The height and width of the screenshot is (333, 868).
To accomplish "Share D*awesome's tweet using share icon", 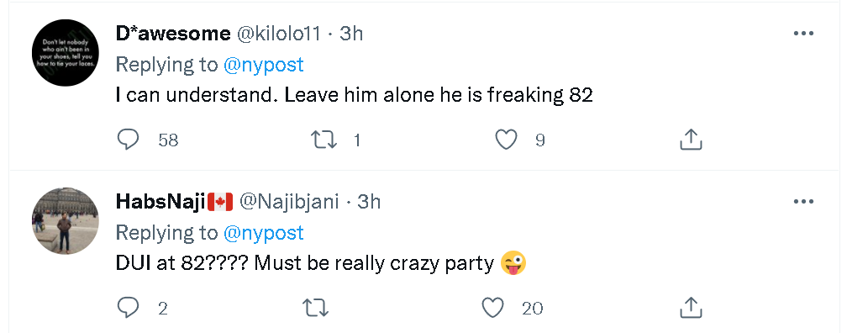I will click(691, 140).
